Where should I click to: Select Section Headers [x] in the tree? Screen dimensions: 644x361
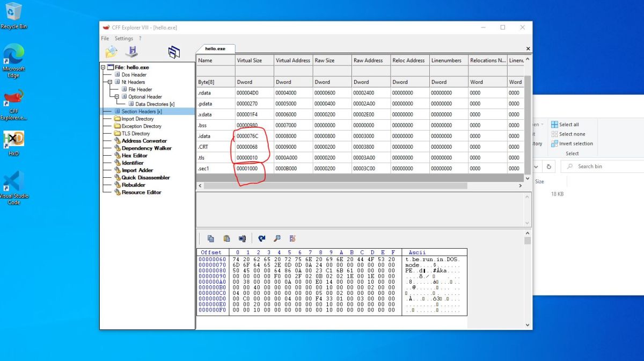coord(142,111)
